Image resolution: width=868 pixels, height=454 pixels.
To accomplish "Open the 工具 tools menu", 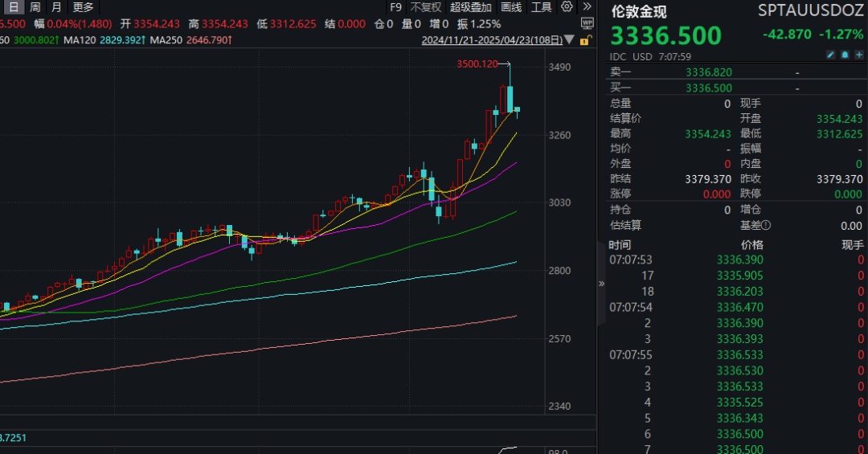I will pyautogui.click(x=542, y=7).
